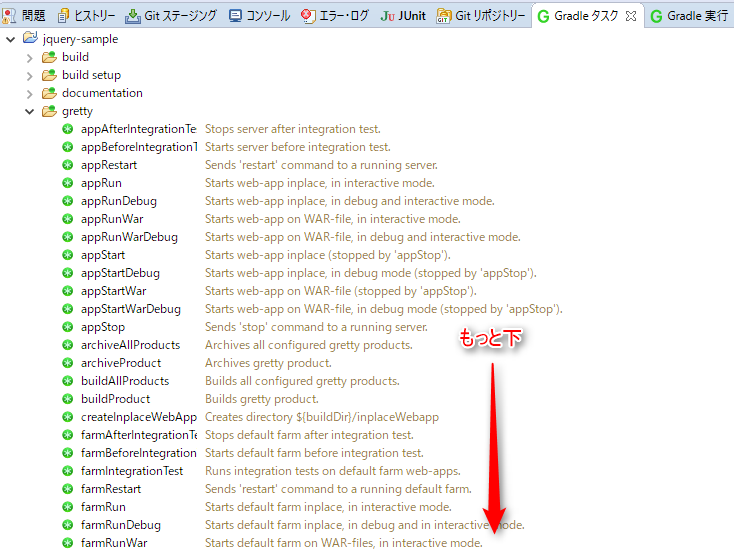Open the ヒストリー tab

pyautogui.click(x=87, y=16)
